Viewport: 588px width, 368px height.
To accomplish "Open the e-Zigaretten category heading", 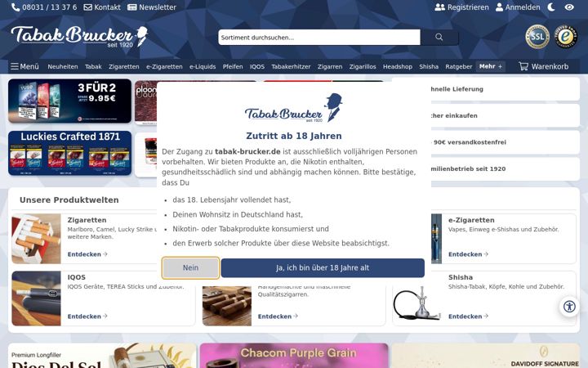I will pos(471,220).
